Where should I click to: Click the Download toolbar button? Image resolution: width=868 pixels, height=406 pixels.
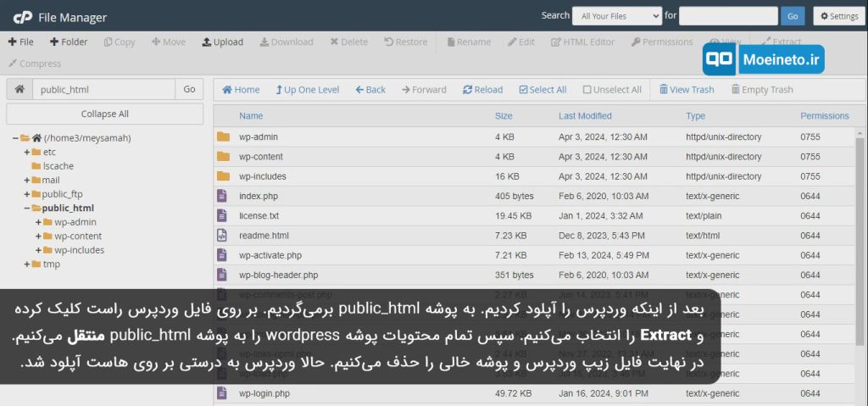click(287, 42)
